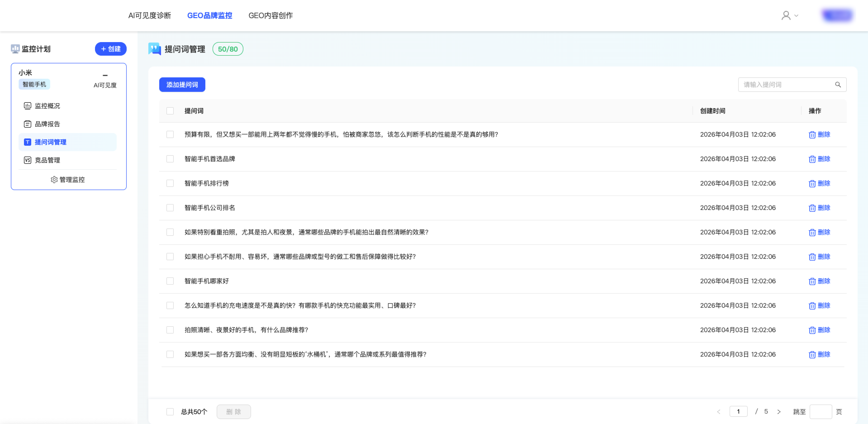This screenshot has height=424, width=868.
Task: Click the jump-to page input field
Action: click(821, 412)
